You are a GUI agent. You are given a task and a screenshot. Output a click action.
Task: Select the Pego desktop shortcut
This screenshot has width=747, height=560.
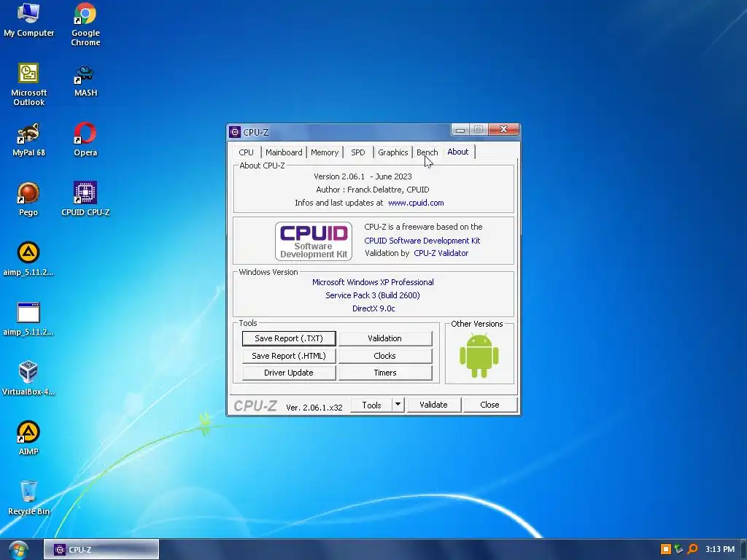(x=28, y=199)
